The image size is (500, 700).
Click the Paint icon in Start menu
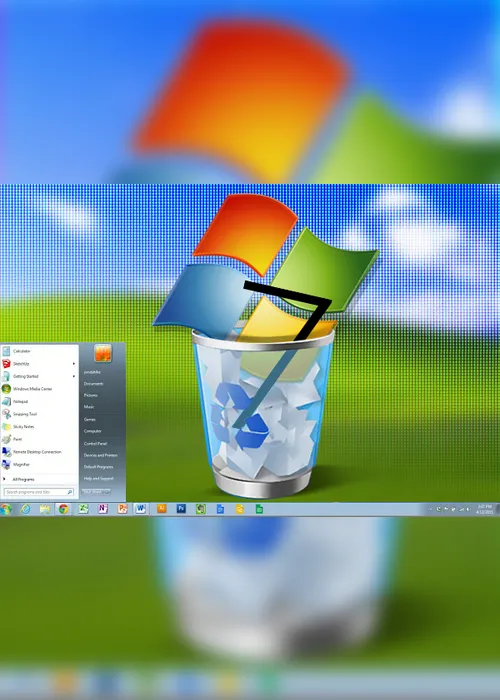6,439
